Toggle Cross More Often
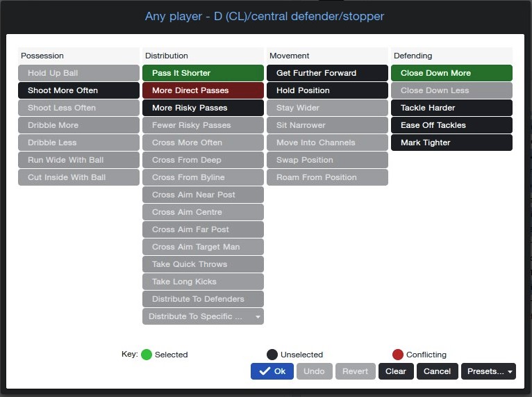Viewport: 532px width, 397px height. [203, 143]
